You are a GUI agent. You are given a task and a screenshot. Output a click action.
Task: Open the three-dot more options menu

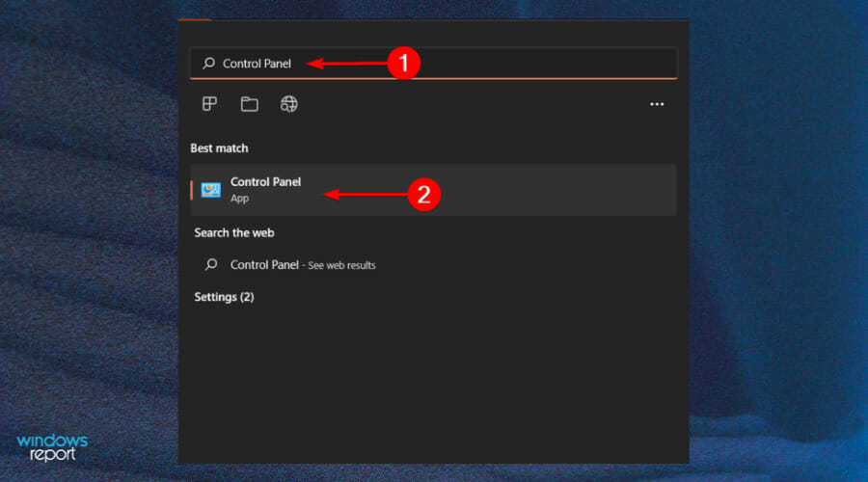click(x=657, y=104)
